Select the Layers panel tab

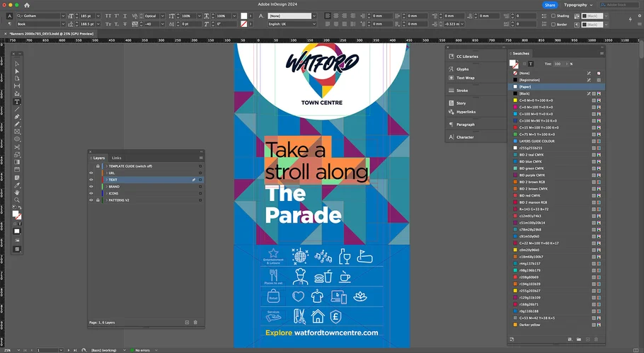(x=98, y=158)
